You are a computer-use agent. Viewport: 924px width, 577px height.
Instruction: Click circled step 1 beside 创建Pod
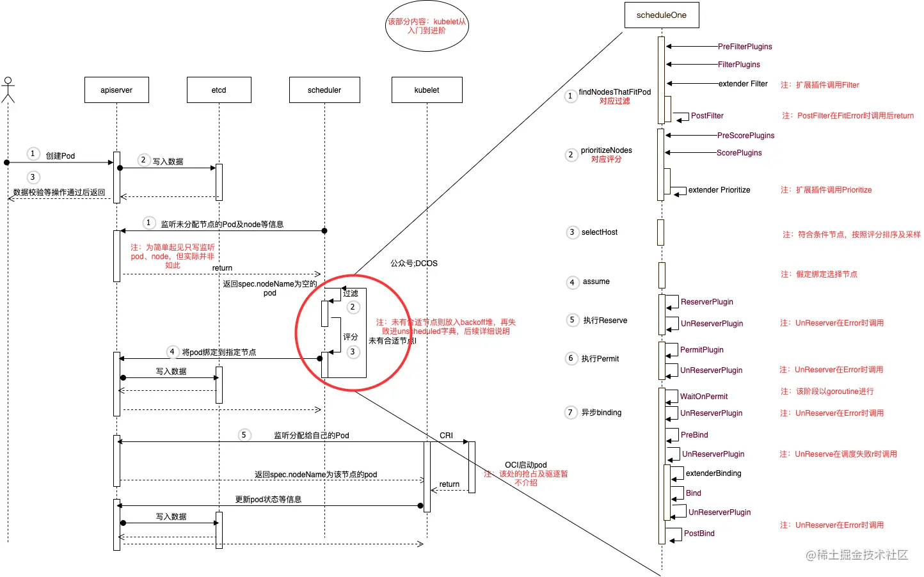pos(33,154)
